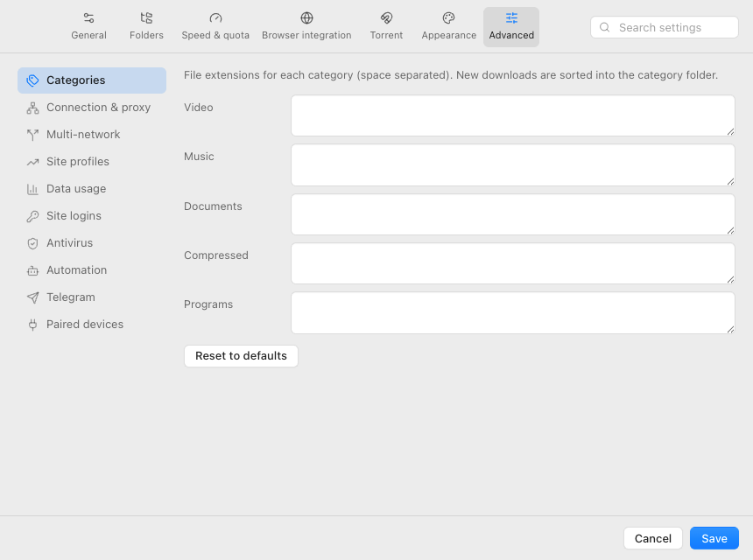This screenshot has height=560, width=753.
Task: Switch to the General tab label
Action: [88, 35]
